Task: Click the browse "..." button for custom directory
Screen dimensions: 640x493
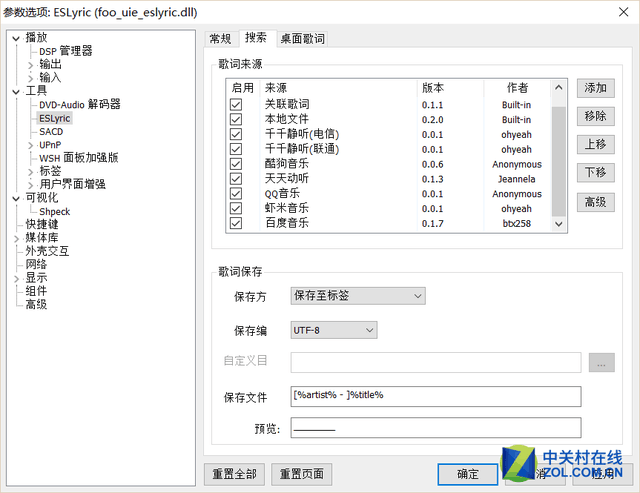Action: click(x=601, y=362)
